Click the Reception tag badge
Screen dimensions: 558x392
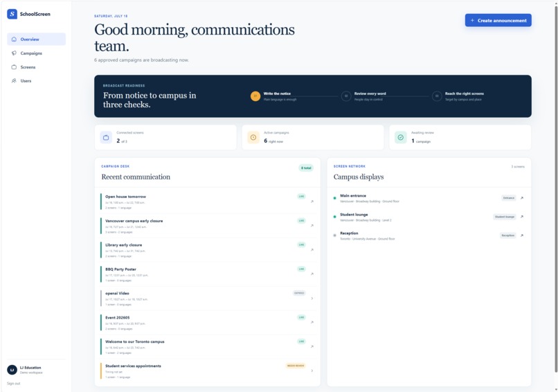[508, 235]
